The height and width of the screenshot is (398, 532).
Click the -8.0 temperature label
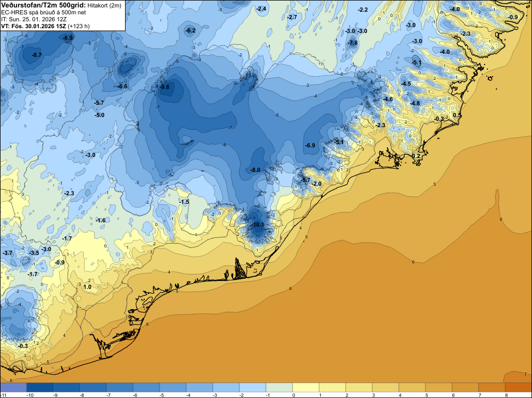coord(255,170)
